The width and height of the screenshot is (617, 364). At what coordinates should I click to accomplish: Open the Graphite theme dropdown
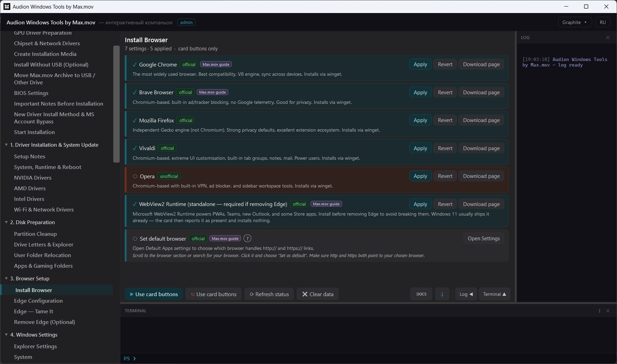(574, 22)
